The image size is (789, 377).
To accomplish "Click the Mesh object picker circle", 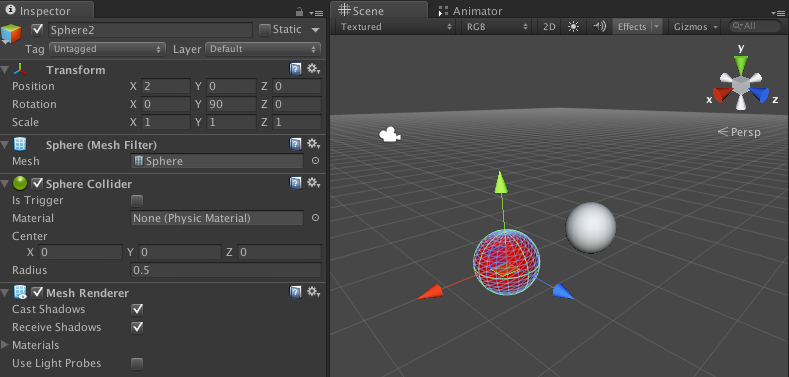I will (x=315, y=161).
